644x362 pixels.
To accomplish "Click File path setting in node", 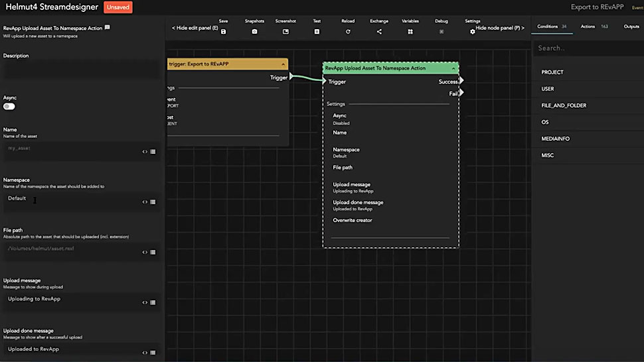I will point(343,167).
